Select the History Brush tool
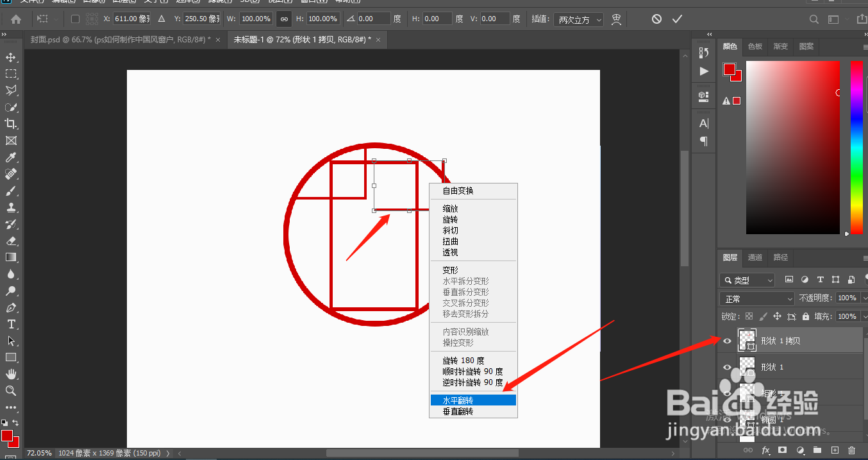The height and width of the screenshot is (460, 868). coord(11,224)
